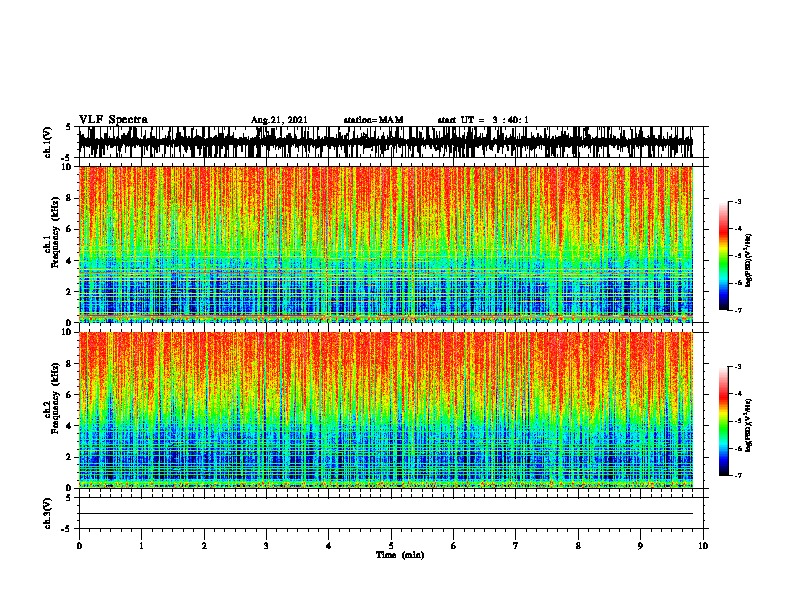
Task: Click the "ch.1(V)" axis label
Action: point(47,142)
